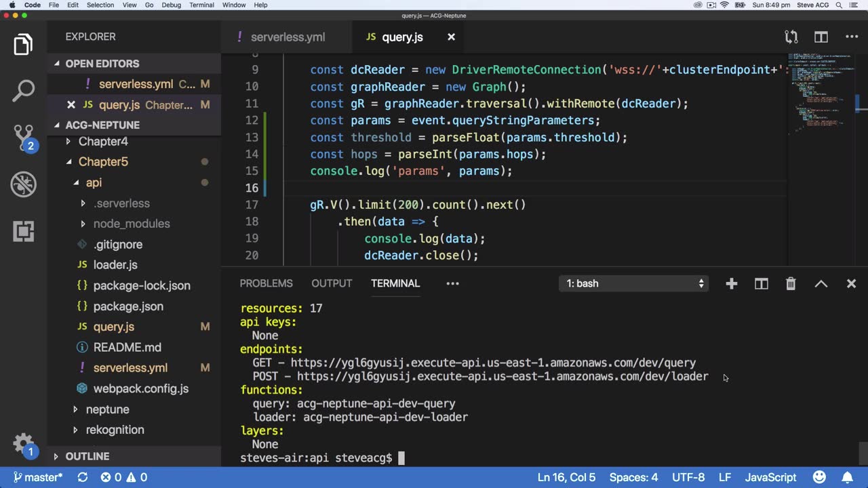Maximize the terminal panel with chevron
The image size is (868, 488).
[x=821, y=284]
